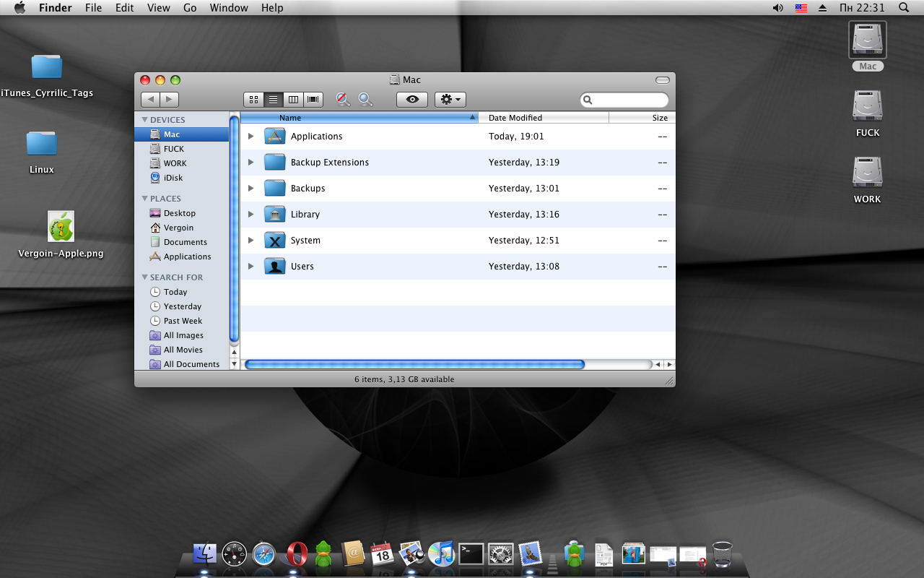Open the Apple menu
This screenshot has height=578, width=924.
(19, 8)
